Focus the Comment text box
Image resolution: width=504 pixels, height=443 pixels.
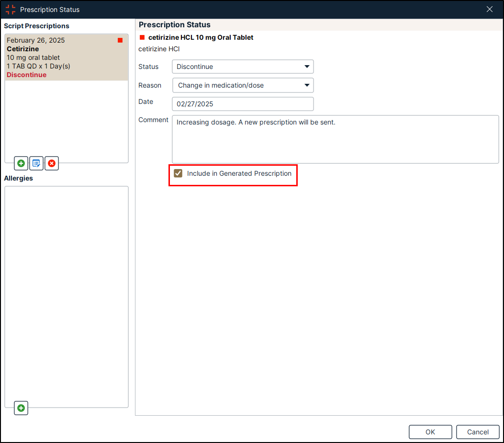coord(335,139)
